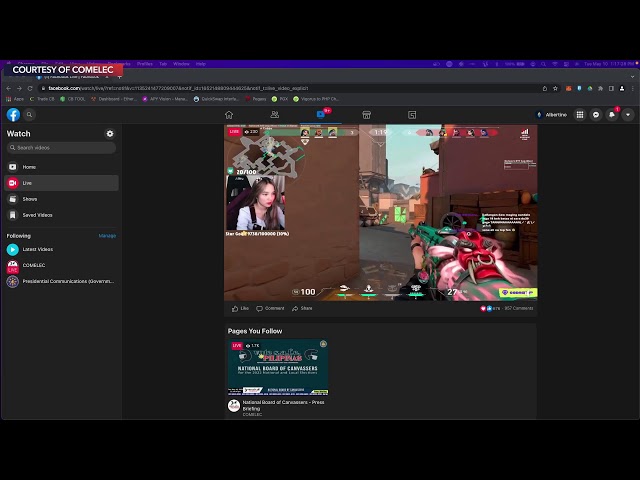Select Live in Watch sidebar
The image size is (640, 480).
[61, 183]
